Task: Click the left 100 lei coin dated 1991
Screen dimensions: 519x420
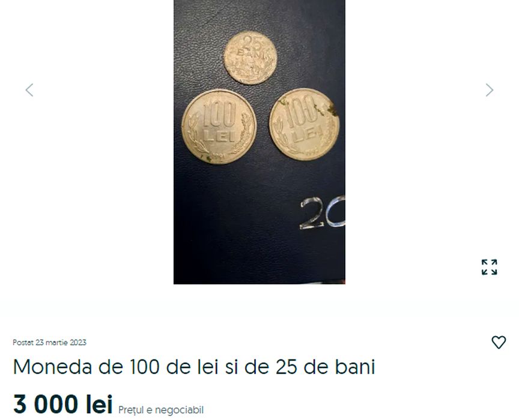Action: 219,127
